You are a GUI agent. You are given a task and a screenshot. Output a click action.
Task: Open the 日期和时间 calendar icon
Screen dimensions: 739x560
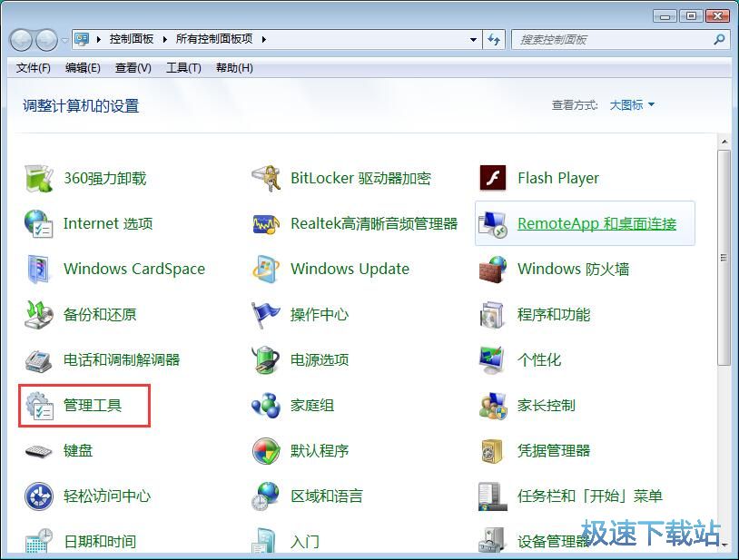[38, 541]
